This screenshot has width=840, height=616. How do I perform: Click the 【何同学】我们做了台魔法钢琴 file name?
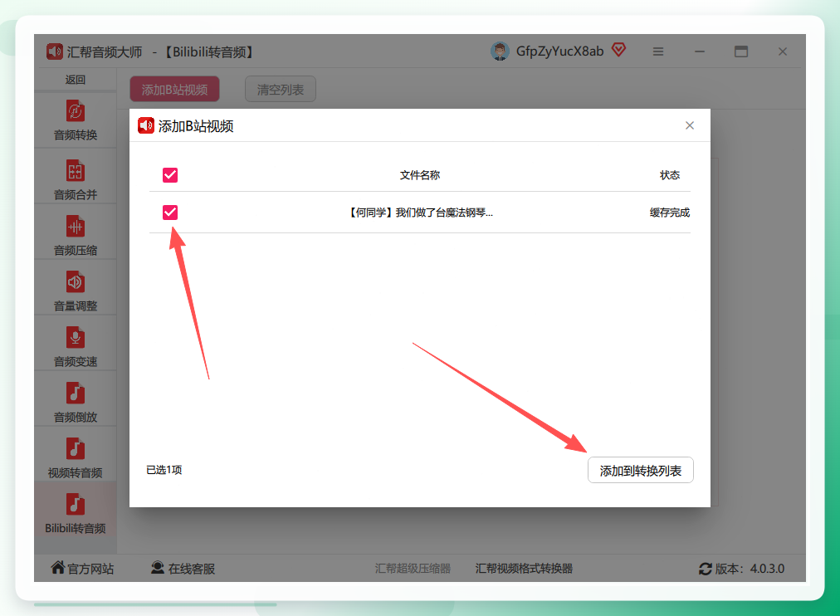420,213
